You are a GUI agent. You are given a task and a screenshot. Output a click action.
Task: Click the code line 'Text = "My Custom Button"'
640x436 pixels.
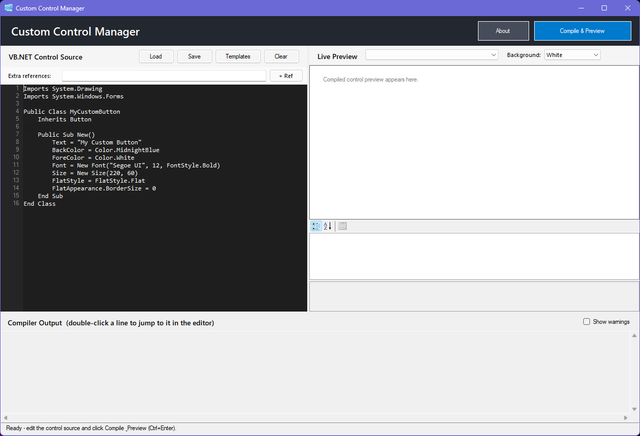97,142
